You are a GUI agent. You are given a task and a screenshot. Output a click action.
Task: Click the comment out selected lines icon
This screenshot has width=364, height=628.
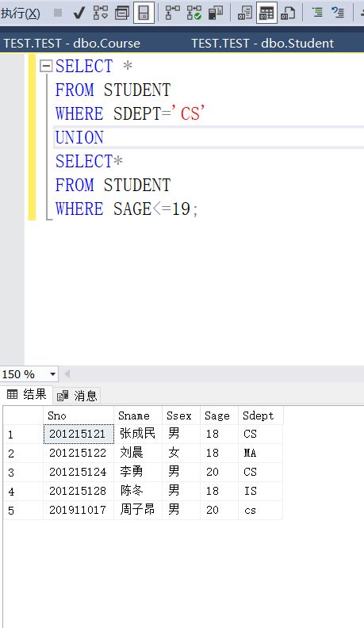317,13
